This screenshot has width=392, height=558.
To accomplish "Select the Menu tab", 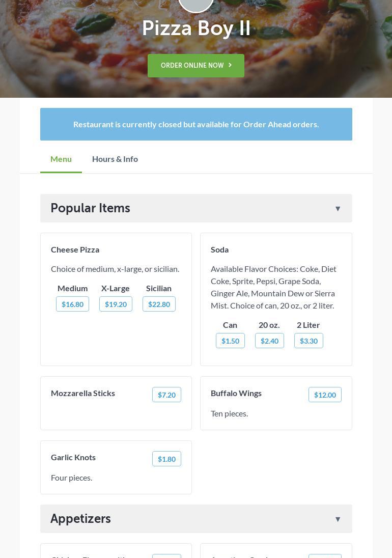I will pyautogui.click(x=61, y=159).
